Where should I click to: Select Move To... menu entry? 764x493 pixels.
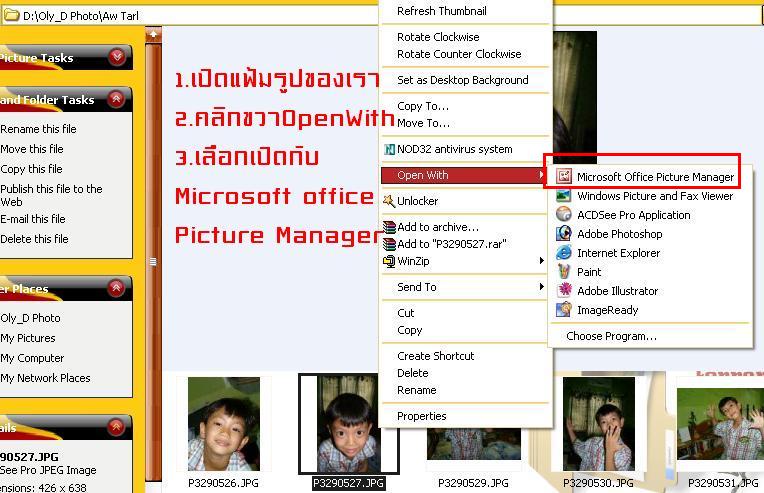pyautogui.click(x=465, y=123)
